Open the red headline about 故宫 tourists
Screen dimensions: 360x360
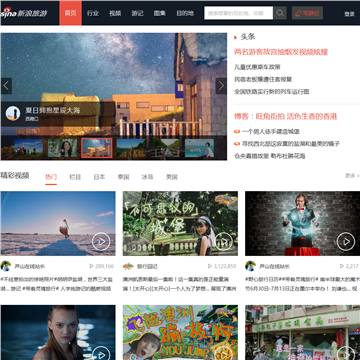pyautogui.click(x=281, y=52)
